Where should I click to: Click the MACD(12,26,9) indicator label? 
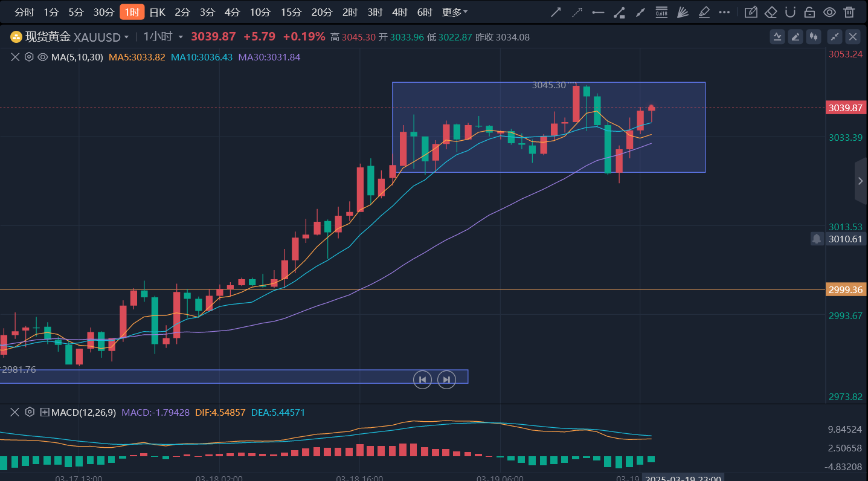tap(83, 412)
